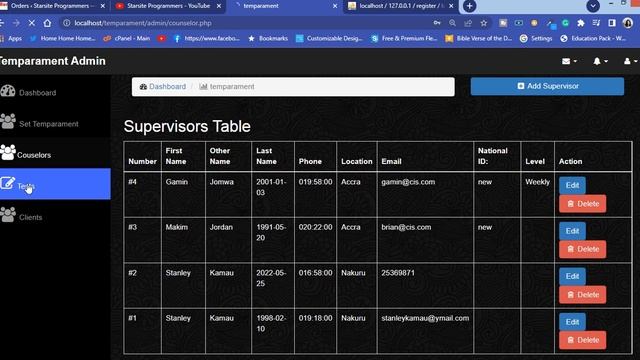Image resolution: width=640 pixels, height=360 pixels.
Task: Delete supervisor Makim row #3
Action: [582, 249]
